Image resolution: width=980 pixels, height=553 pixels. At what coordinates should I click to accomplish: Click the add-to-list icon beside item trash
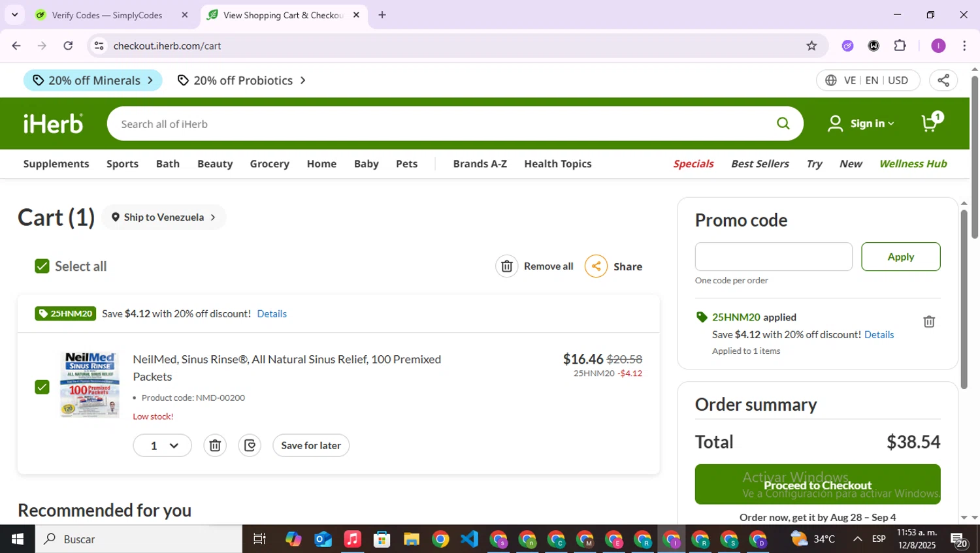[x=250, y=445]
